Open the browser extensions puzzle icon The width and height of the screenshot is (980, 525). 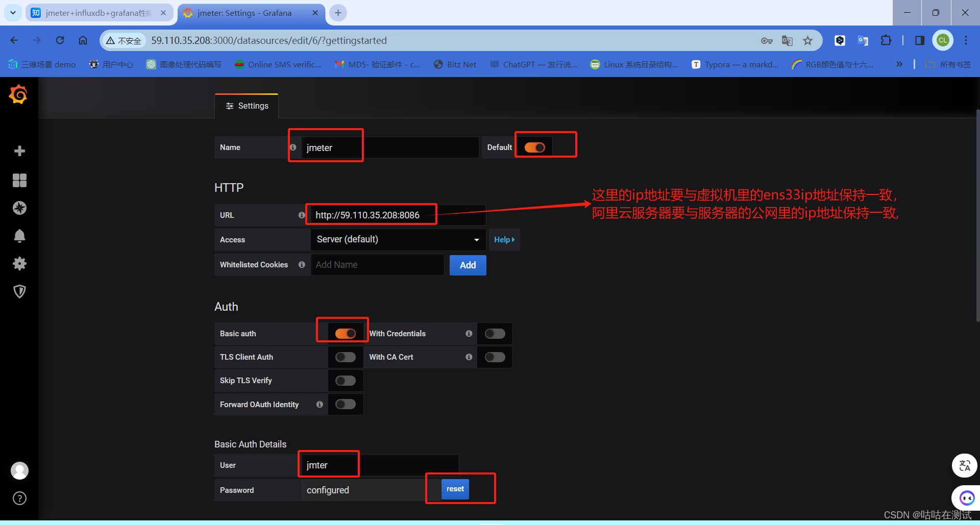click(886, 40)
